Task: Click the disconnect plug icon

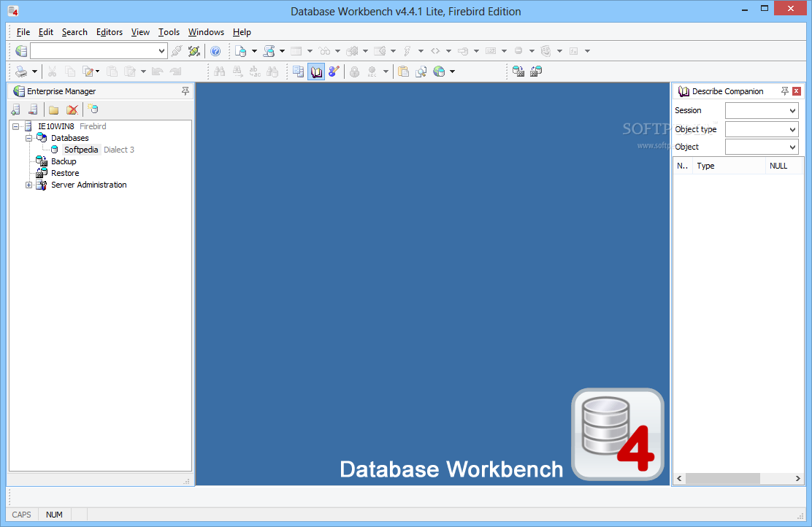Action: [x=194, y=51]
